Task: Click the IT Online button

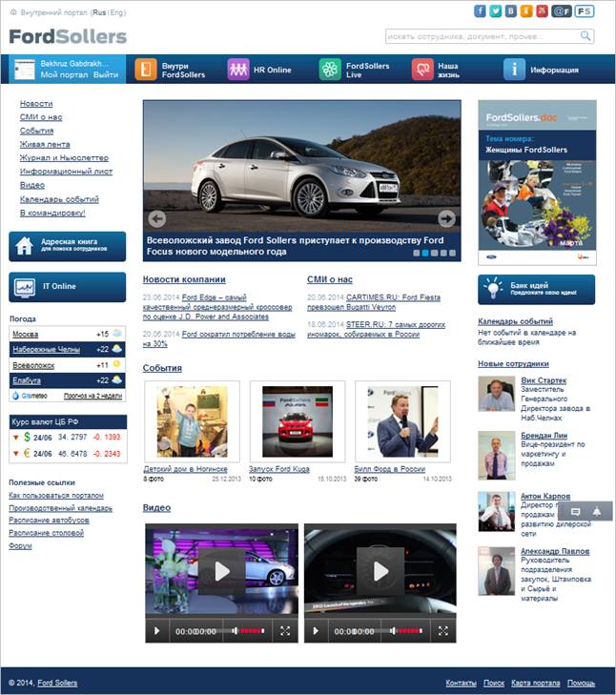Action: [x=68, y=287]
